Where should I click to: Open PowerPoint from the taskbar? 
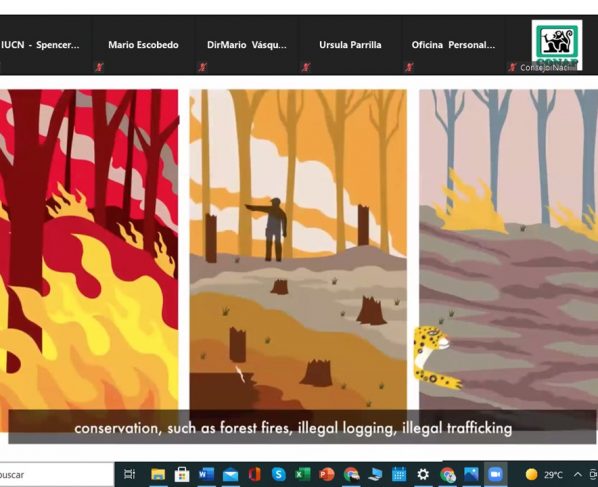coord(327,474)
